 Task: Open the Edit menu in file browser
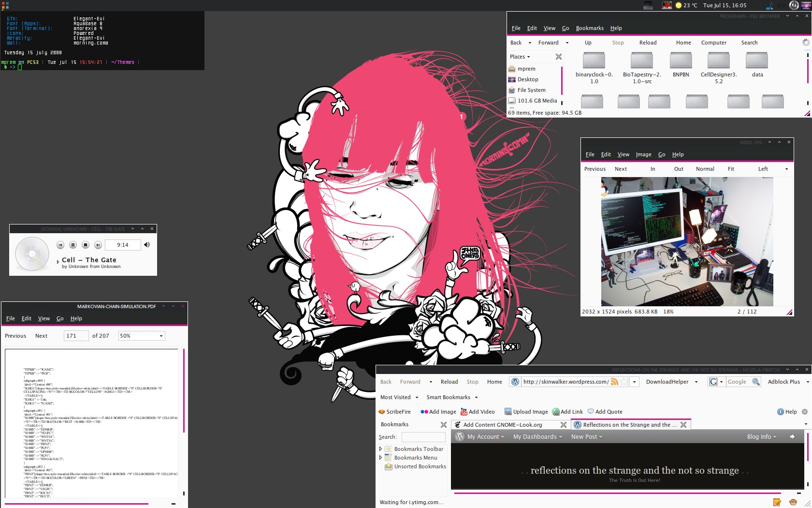pyautogui.click(x=532, y=28)
